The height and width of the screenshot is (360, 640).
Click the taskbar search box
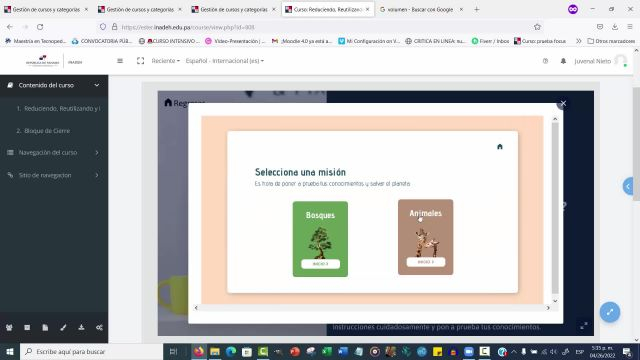click(x=91, y=351)
